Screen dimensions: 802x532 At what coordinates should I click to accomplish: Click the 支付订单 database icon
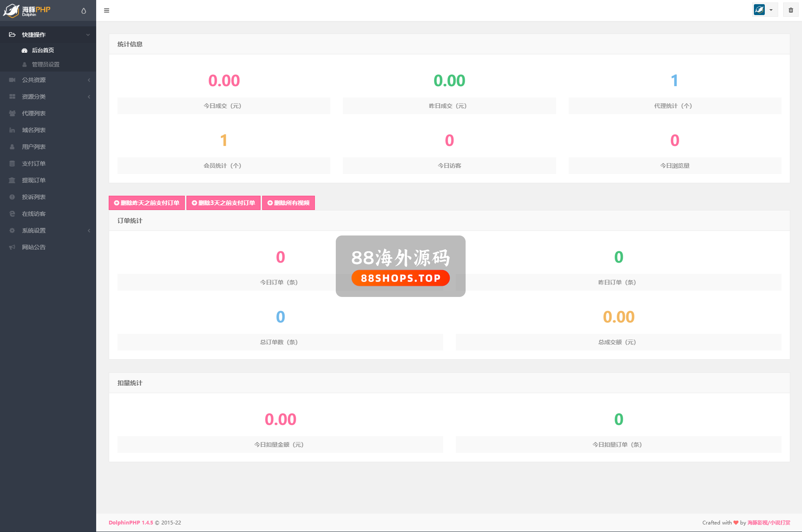pos(12,164)
